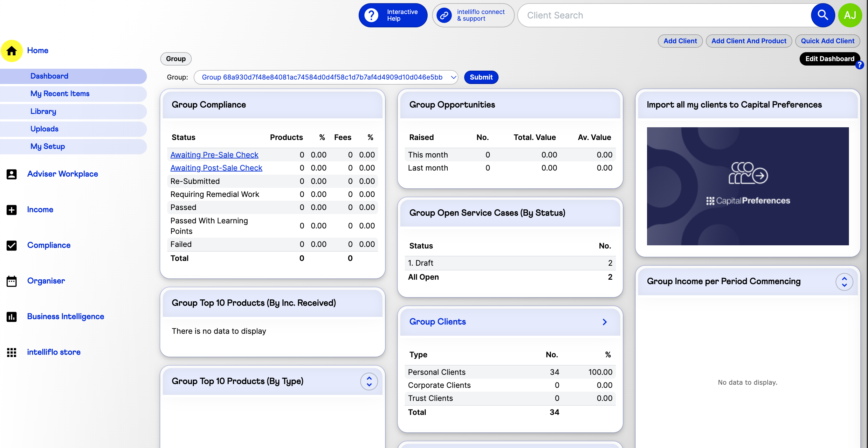Open the Compliance section

[x=49, y=245]
